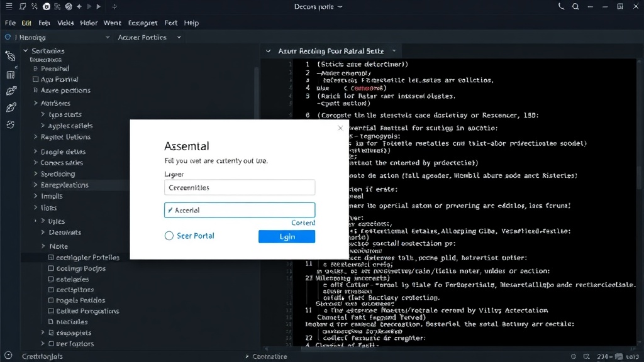Toggle the checkbox for ecchiopler Portelies

(51, 257)
